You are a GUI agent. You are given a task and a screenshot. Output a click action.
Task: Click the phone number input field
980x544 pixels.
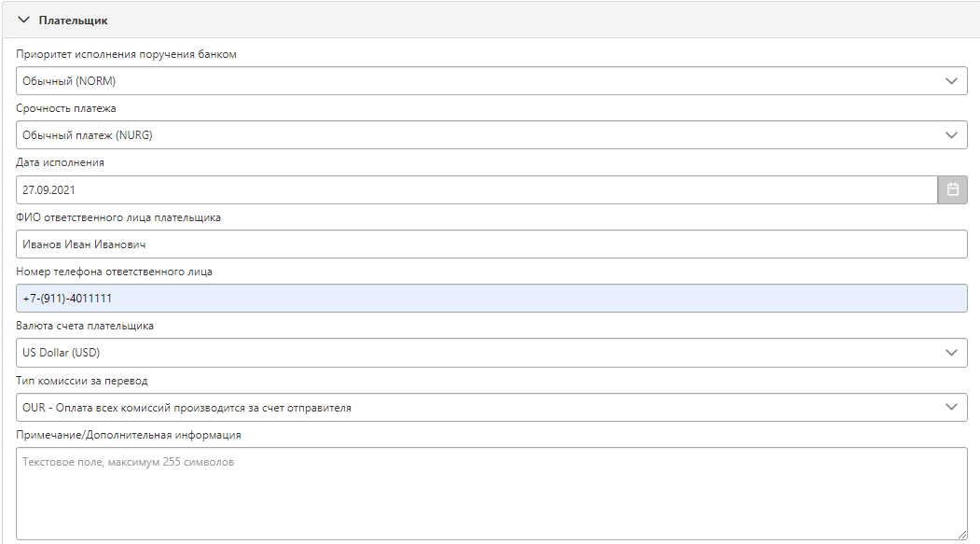491,299
